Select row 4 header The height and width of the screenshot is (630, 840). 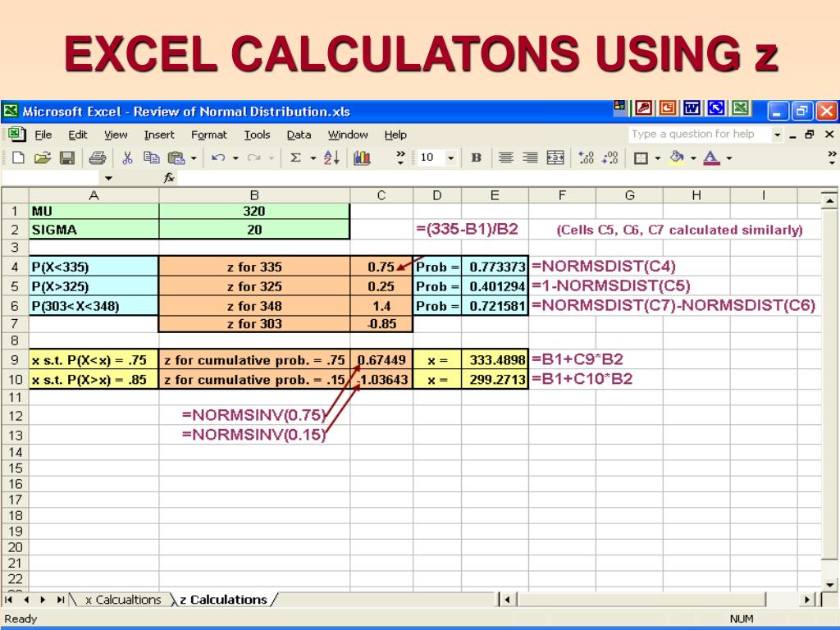pos(15,267)
